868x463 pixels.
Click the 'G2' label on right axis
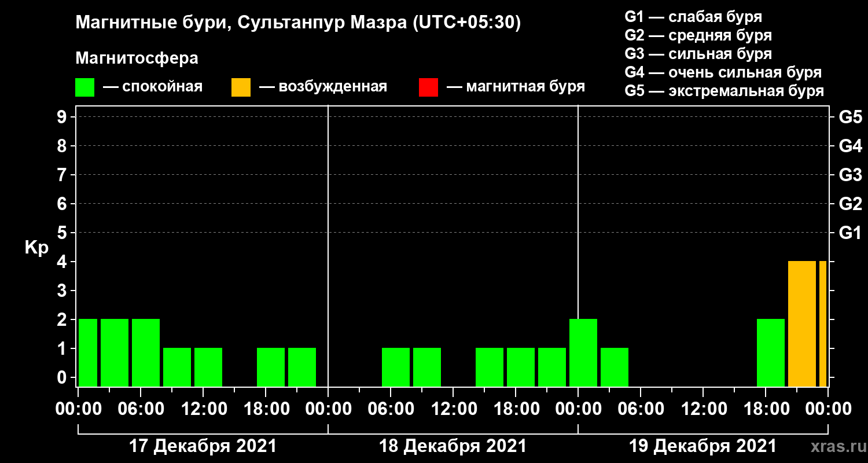coord(850,204)
